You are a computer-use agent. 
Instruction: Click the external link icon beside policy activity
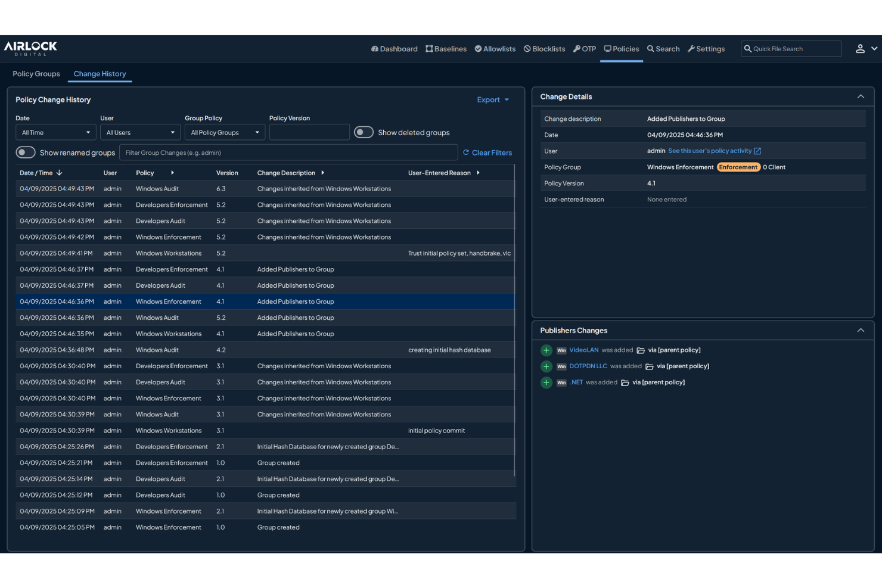click(757, 151)
